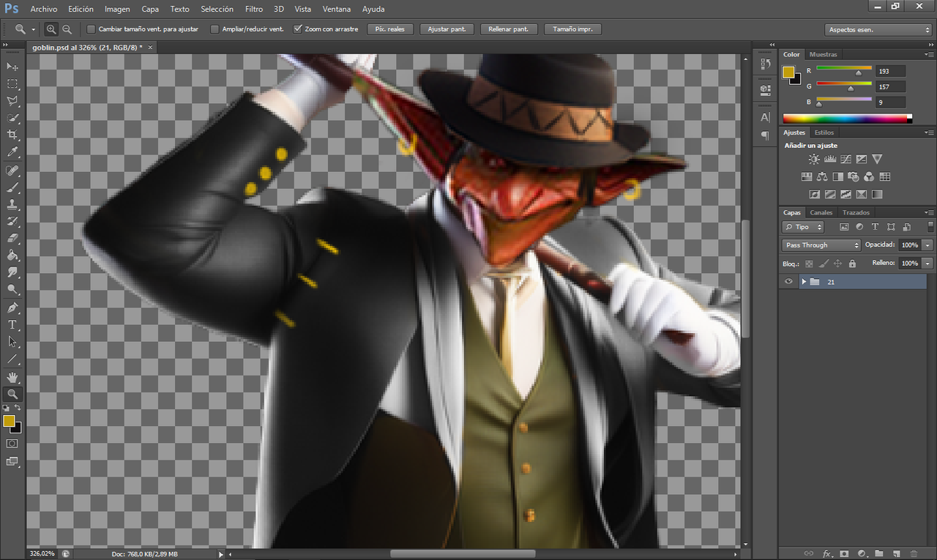Viewport: 937px width, 560px height.
Task: Select the Line tool
Action: click(x=12, y=359)
